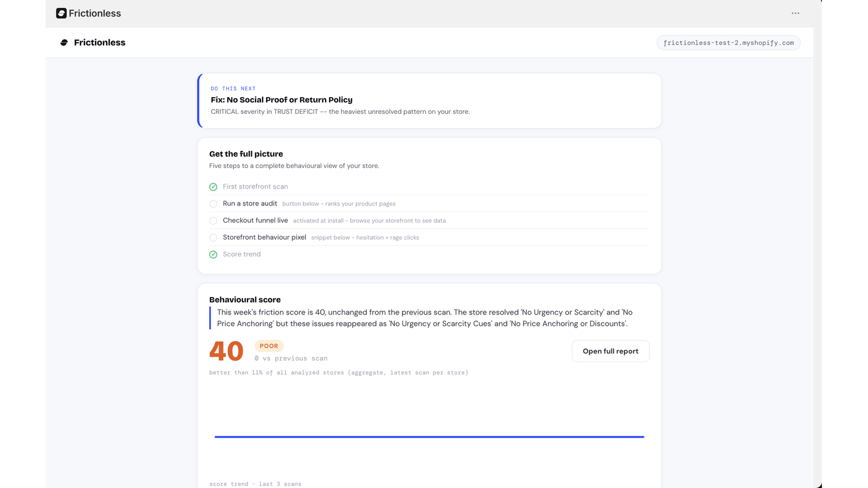The image size is (868, 488).
Task: Click the Frictionless title in top bar
Action: 95,13
